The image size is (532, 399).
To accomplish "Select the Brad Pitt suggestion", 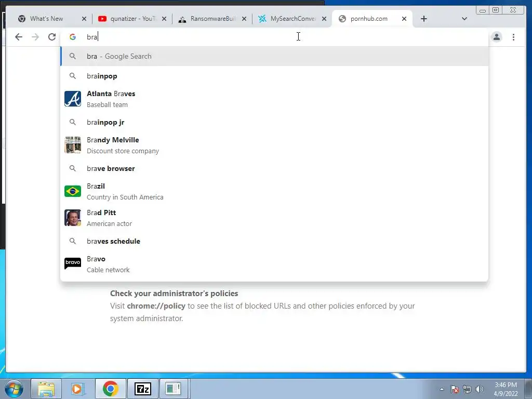I will point(274,218).
